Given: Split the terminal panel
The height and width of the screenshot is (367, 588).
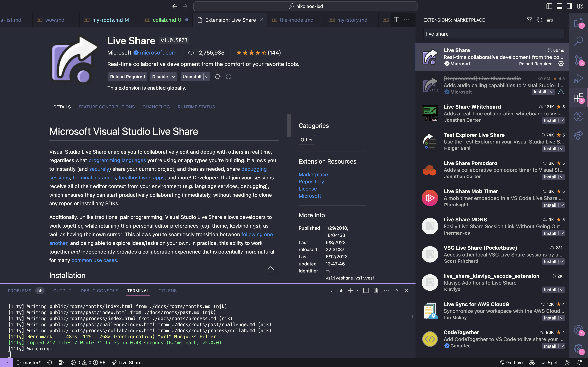Looking at the screenshot, I should (x=366, y=291).
